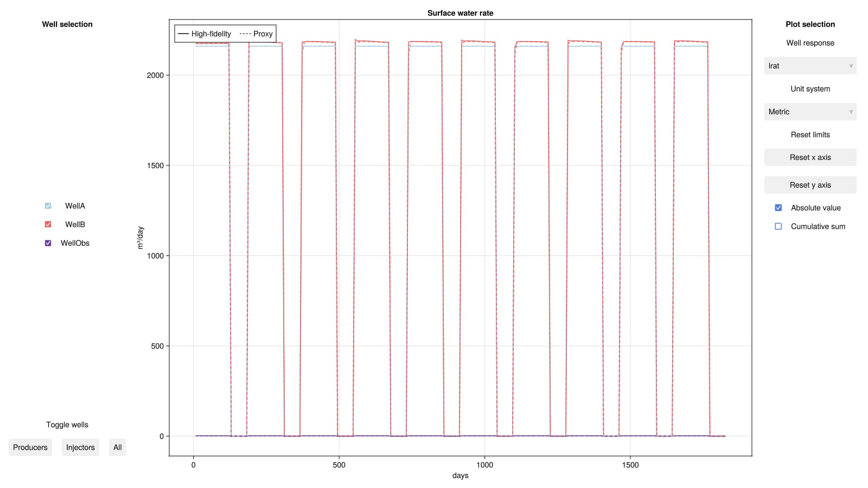
Task: Enable the Cumulative sum checkbox
Action: pos(778,227)
